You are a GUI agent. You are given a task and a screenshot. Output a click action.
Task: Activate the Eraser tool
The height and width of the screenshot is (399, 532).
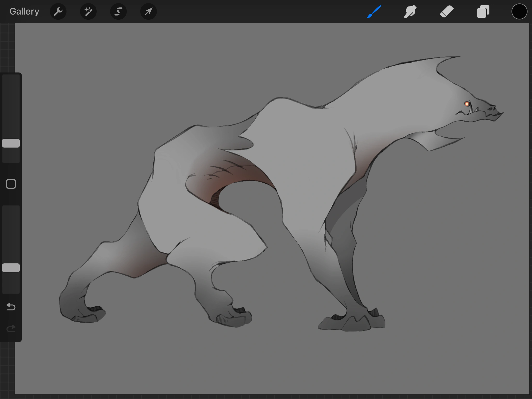coord(447,11)
